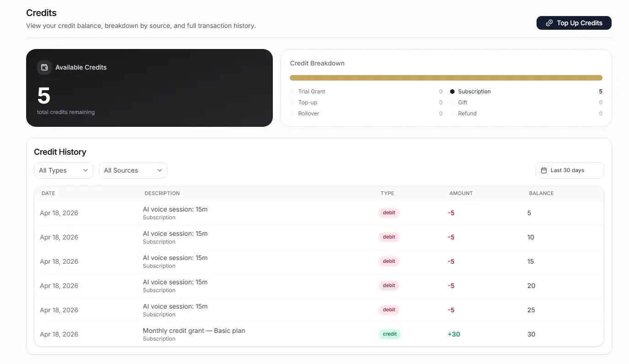629x364 pixels.
Task: Click the TYPE column header
Action: point(387,193)
